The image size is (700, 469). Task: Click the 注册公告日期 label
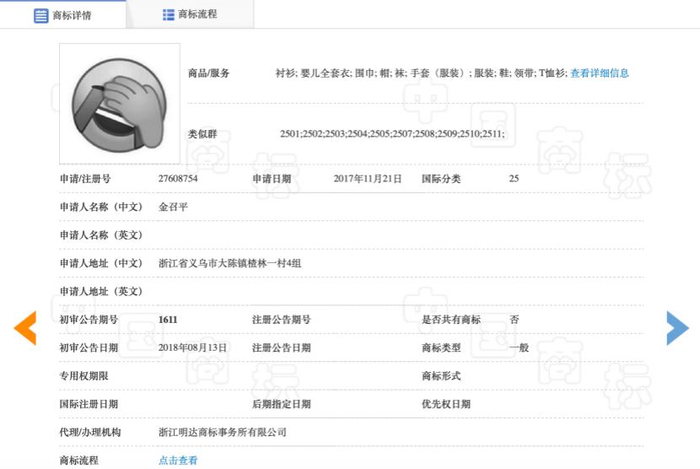tap(281, 348)
